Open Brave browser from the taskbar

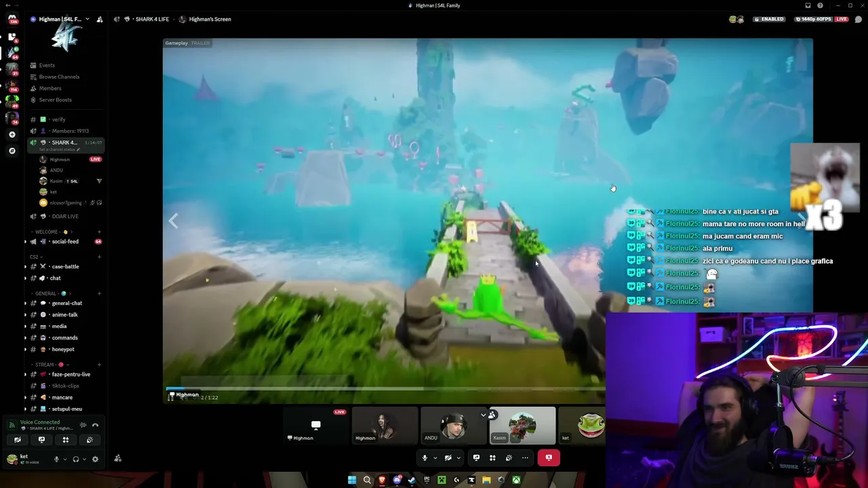click(x=382, y=480)
